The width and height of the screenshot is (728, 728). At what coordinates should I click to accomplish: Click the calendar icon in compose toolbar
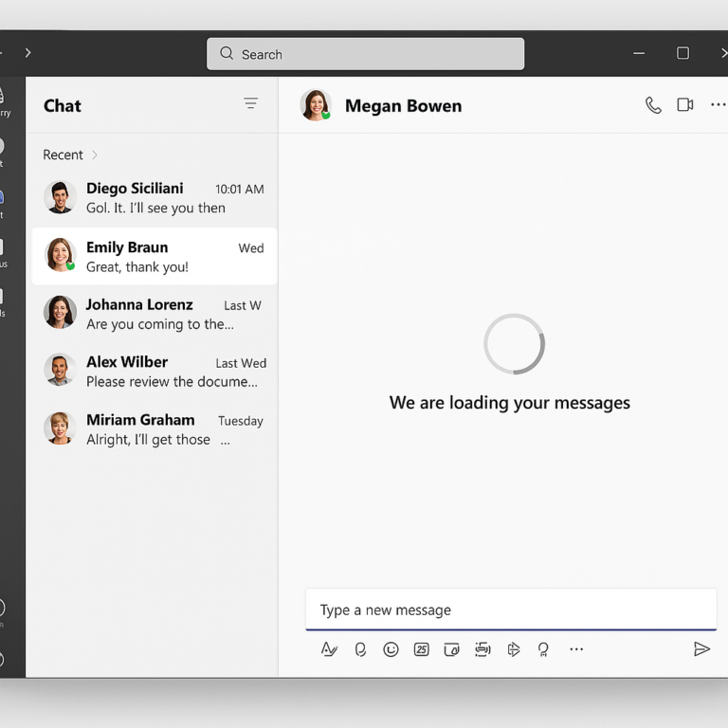(x=422, y=649)
